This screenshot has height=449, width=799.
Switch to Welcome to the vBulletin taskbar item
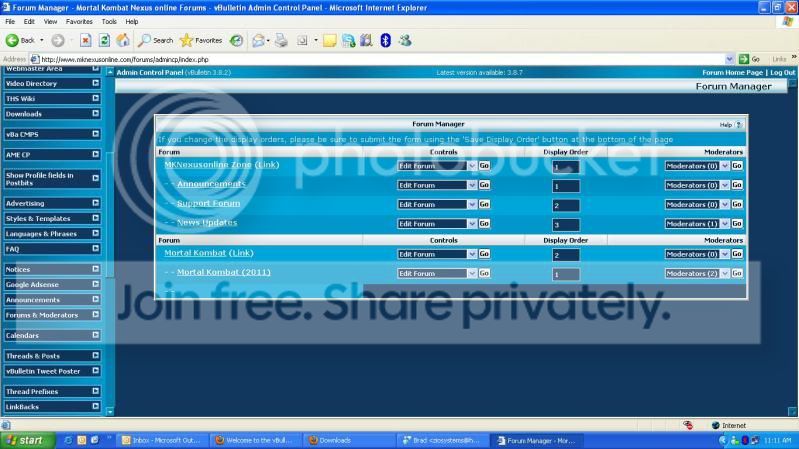(x=256, y=440)
